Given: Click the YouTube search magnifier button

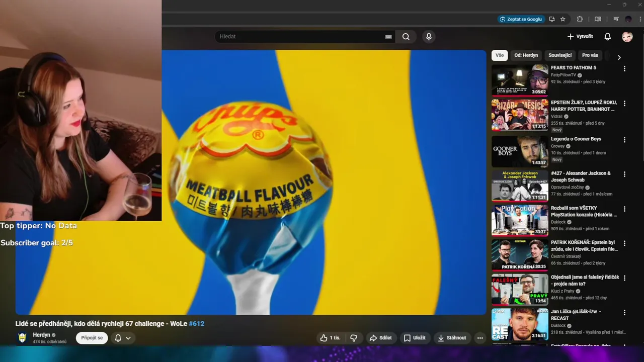Looking at the screenshot, I should pos(406,37).
